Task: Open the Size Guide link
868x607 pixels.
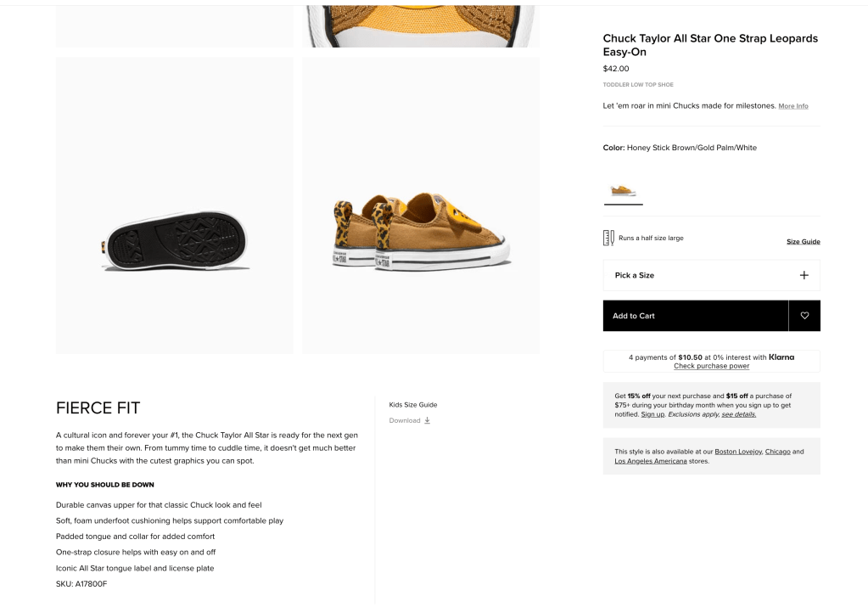Action: click(803, 242)
